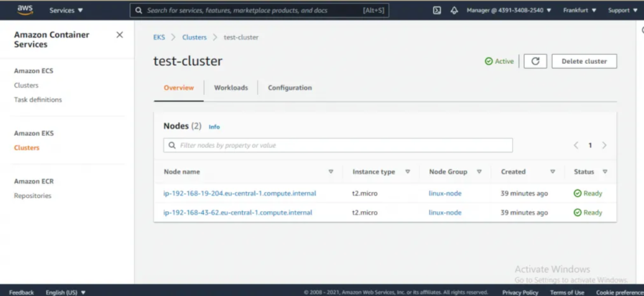Open node ip-192-168-43-62.eu-central-1.compute.internal
644x296 pixels.
[x=238, y=212]
